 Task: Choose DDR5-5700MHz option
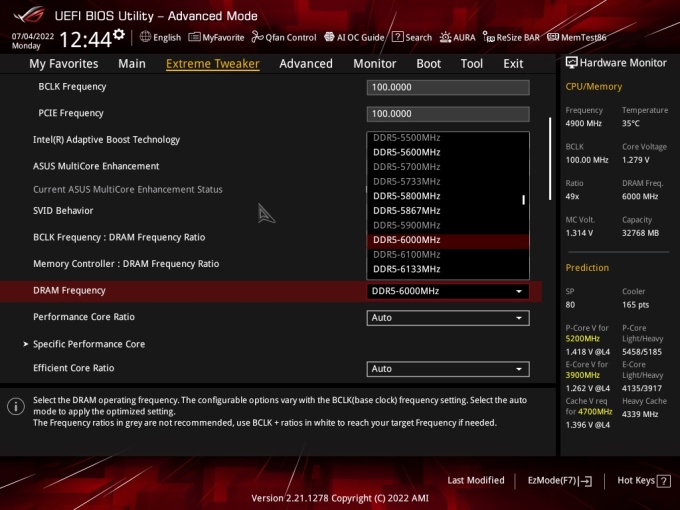[448, 167]
